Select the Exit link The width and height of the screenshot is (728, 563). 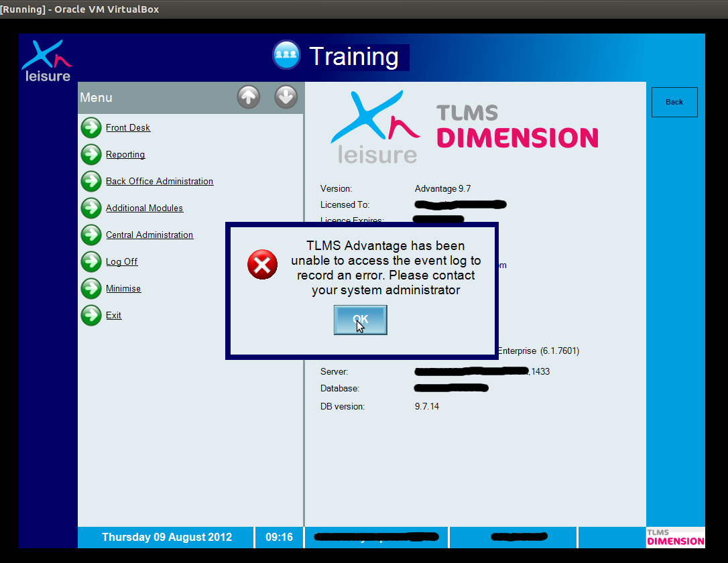pos(114,315)
